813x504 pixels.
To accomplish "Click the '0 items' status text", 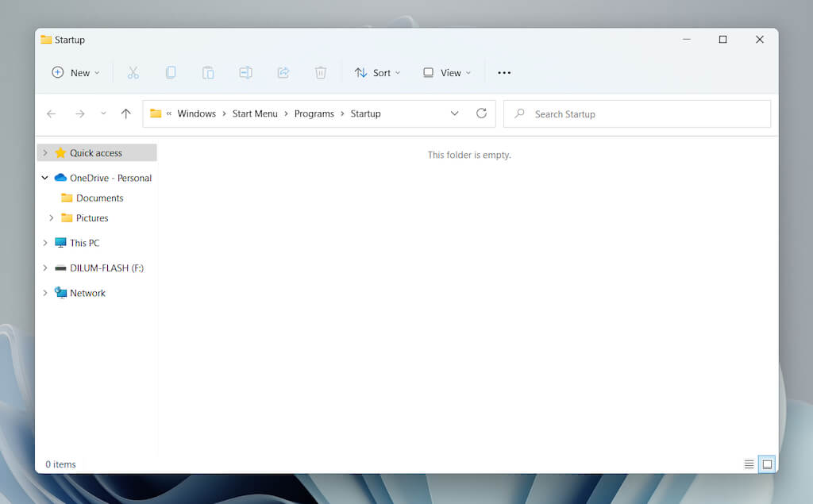I will pos(60,464).
